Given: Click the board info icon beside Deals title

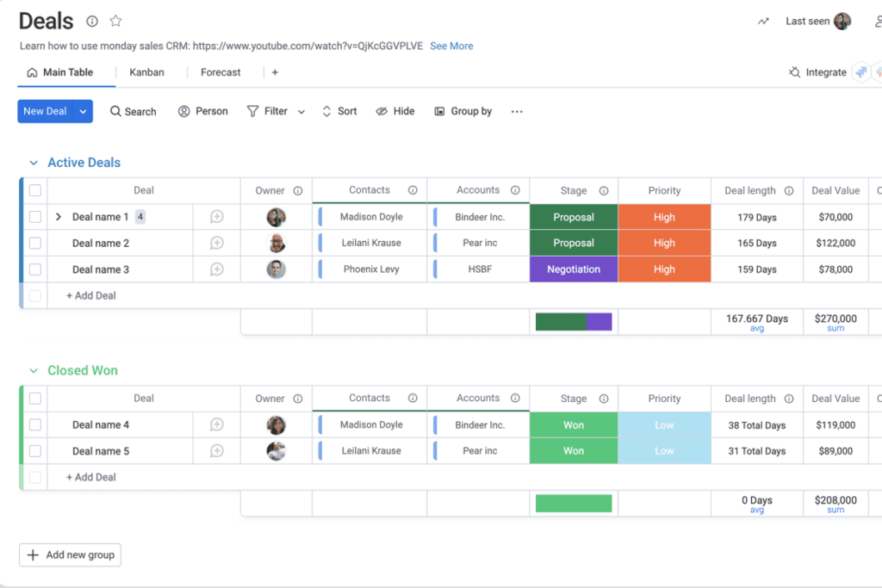Looking at the screenshot, I should pos(92,22).
